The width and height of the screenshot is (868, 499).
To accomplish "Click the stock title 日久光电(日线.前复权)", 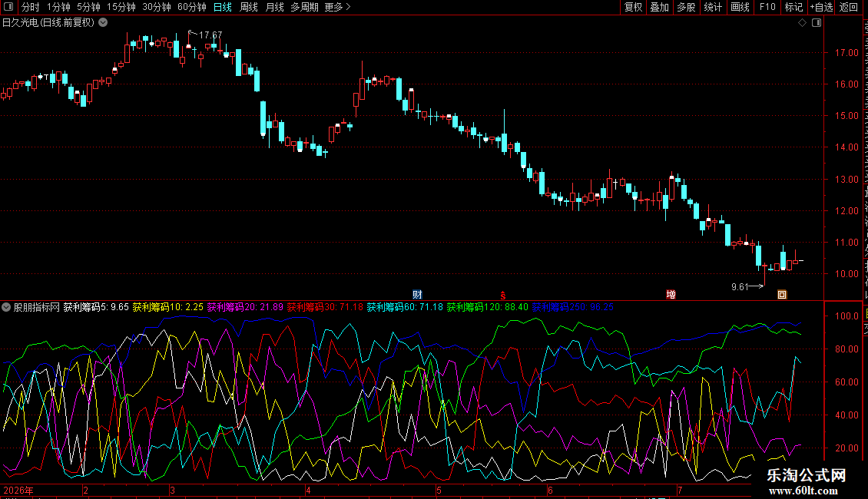I will coord(48,23).
